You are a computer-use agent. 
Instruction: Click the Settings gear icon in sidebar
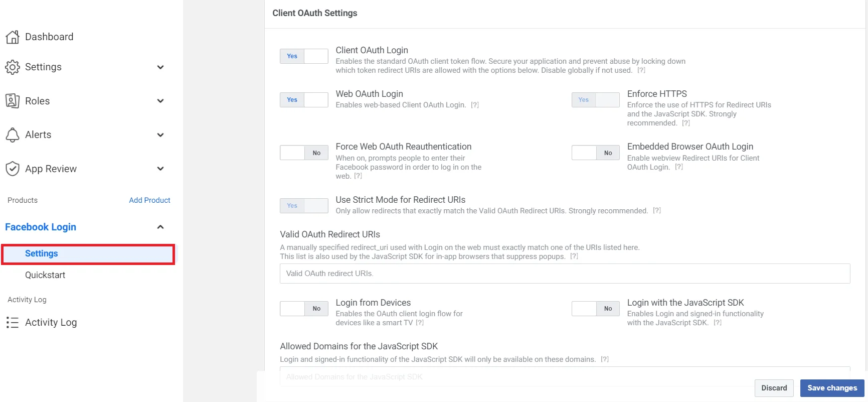pyautogui.click(x=13, y=67)
